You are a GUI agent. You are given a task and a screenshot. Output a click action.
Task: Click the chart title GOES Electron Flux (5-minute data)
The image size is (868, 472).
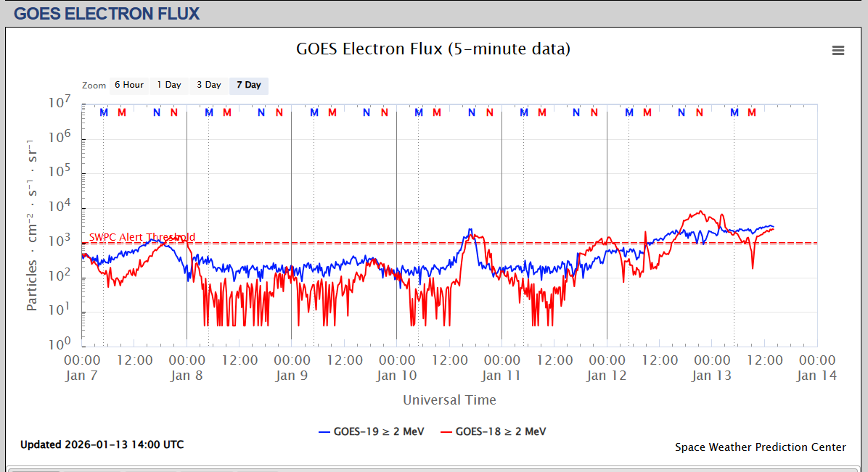click(x=433, y=49)
